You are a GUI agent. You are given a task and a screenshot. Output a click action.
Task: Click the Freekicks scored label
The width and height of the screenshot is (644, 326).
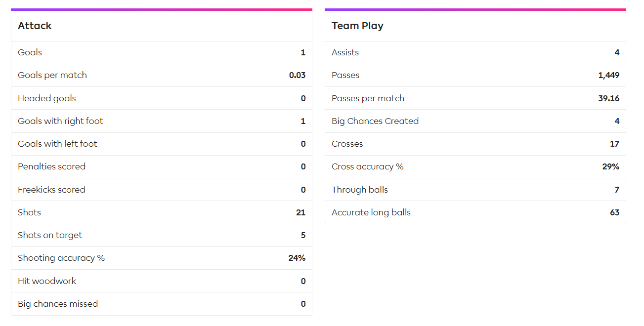(x=51, y=190)
